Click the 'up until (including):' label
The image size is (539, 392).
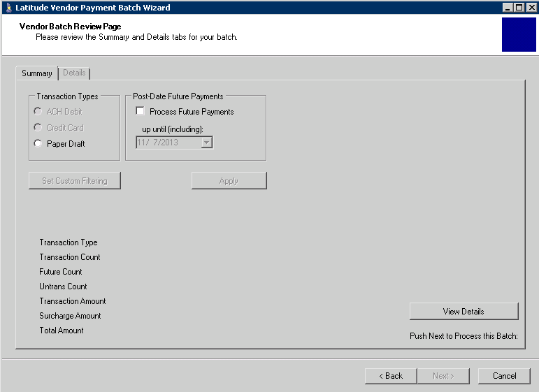(x=173, y=129)
